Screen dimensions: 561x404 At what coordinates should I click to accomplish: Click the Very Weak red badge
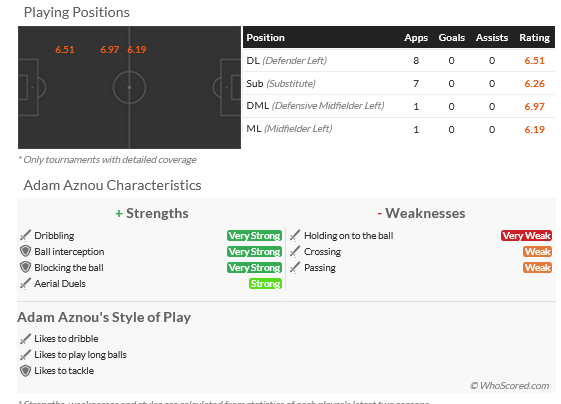pyautogui.click(x=526, y=235)
